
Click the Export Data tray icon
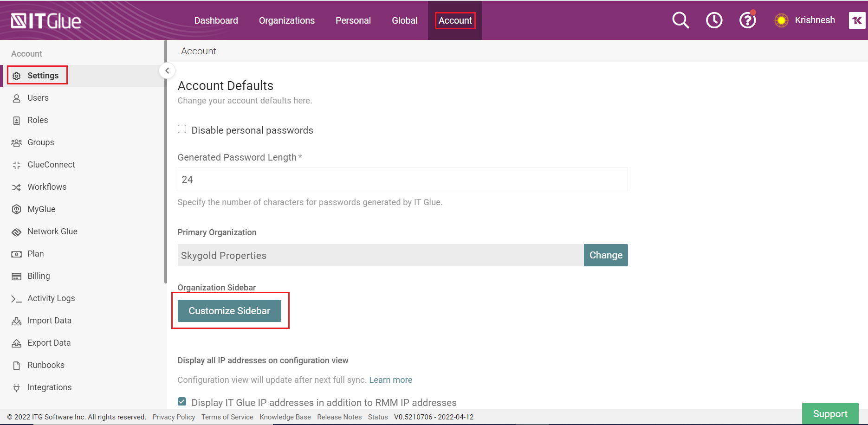(x=17, y=343)
